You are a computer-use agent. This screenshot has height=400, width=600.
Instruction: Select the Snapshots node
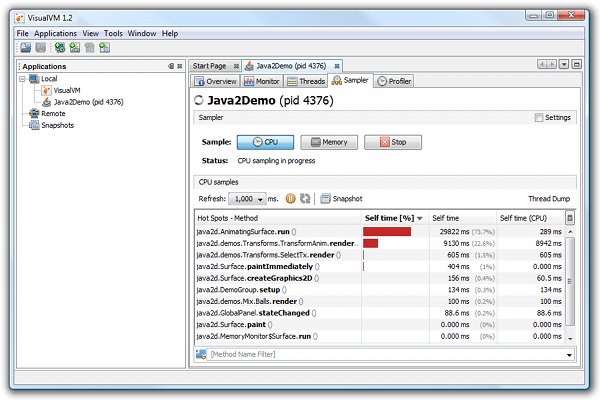(x=57, y=125)
